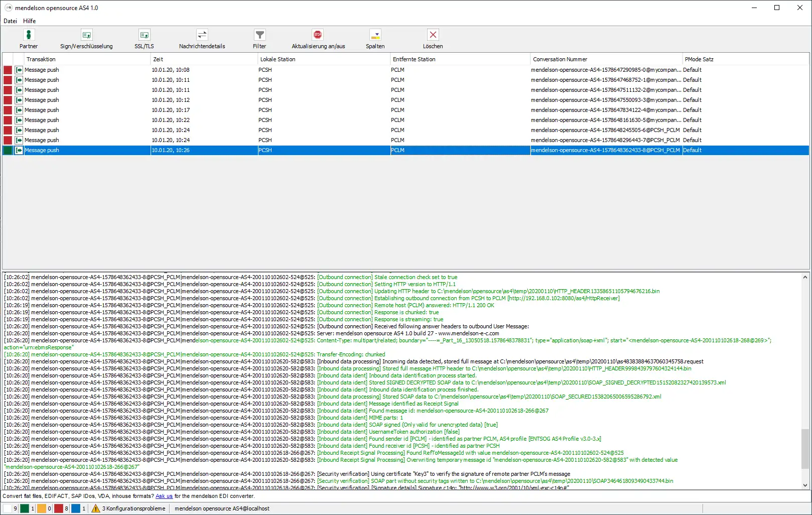The image size is (812, 515).
Task: Click direction icon of row ending 505-6@PCSH_PCLM
Action: click(x=19, y=130)
